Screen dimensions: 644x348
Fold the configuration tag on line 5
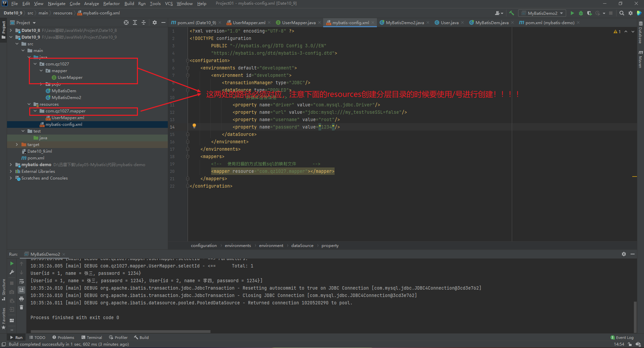(x=188, y=61)
